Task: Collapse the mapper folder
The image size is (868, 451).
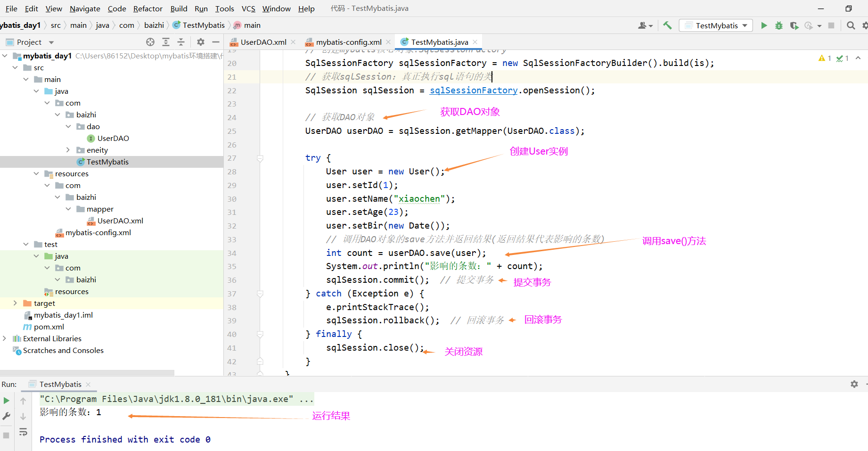Action: (68, 209)
